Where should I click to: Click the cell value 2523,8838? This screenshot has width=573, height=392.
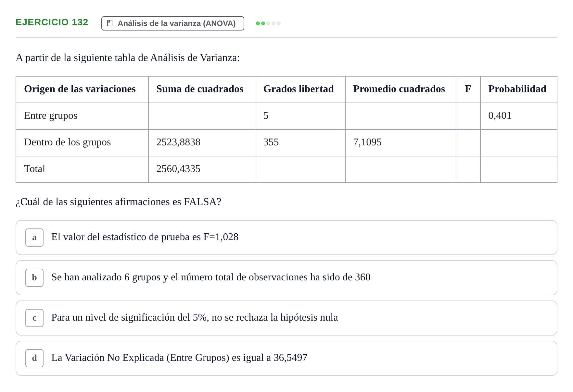coord(178,142)
